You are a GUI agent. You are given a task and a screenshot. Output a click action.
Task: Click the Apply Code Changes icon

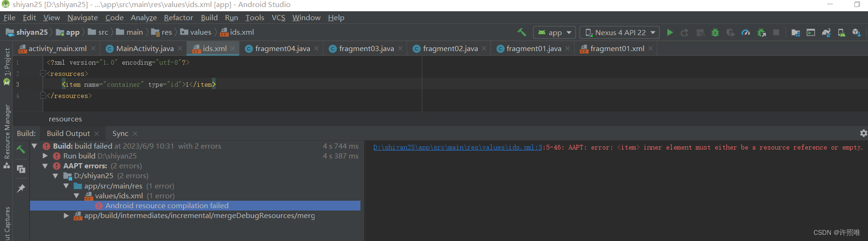pos(700,32)
